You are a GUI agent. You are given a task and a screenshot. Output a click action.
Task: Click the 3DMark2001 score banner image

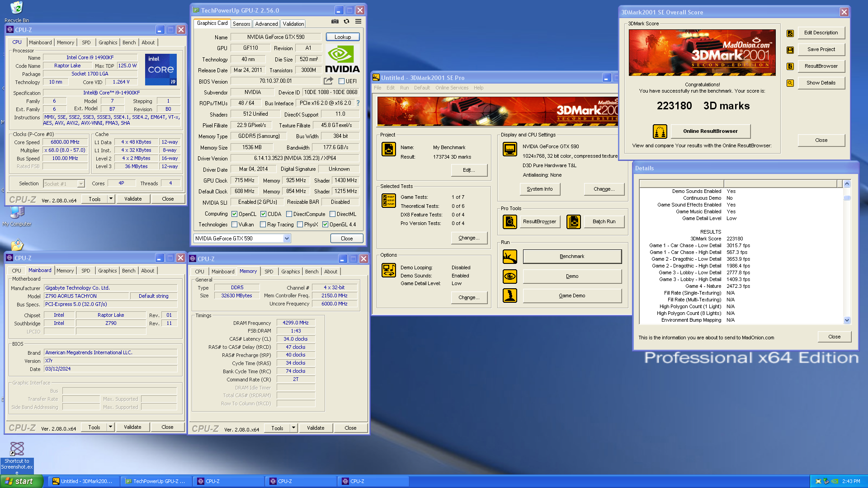click(702, 52)
